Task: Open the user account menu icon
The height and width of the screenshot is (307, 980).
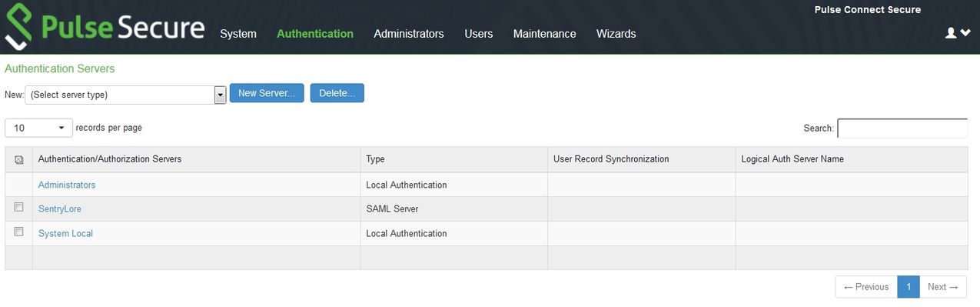Action: (x=958, y=33)
